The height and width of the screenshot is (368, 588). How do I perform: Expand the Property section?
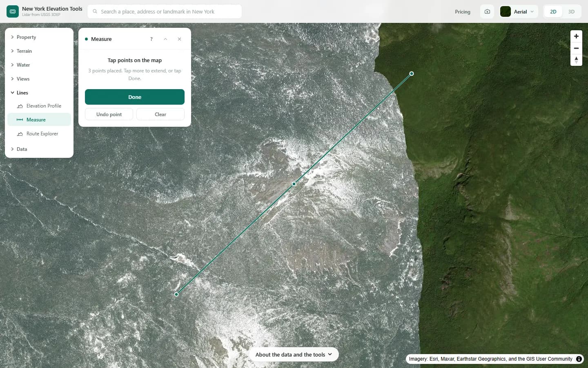[39, 37]
